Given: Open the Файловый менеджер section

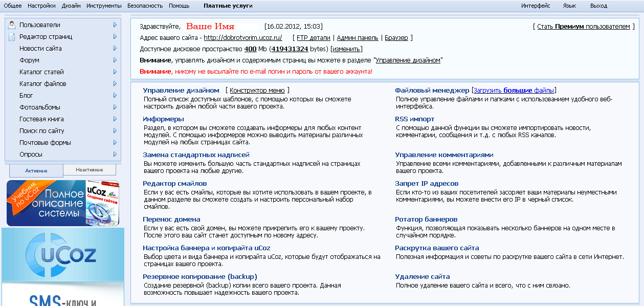Looking at the screenshot, I should pyautogui.click(x=432, y=90).
